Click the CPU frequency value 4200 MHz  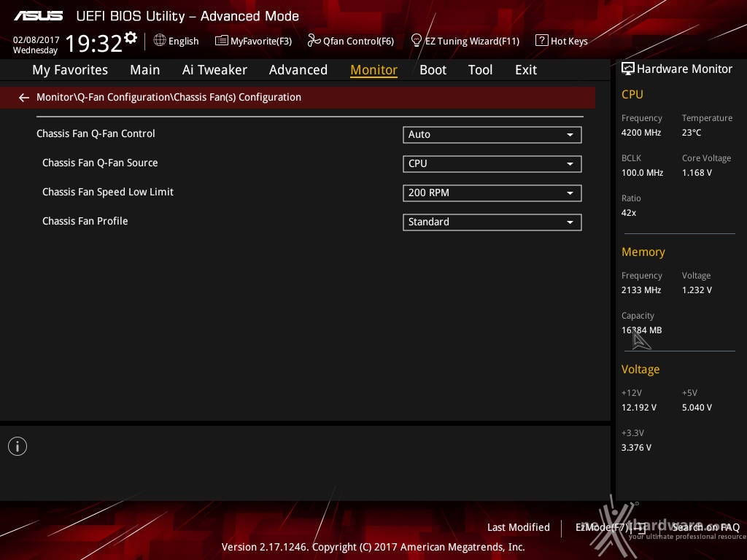641,133
